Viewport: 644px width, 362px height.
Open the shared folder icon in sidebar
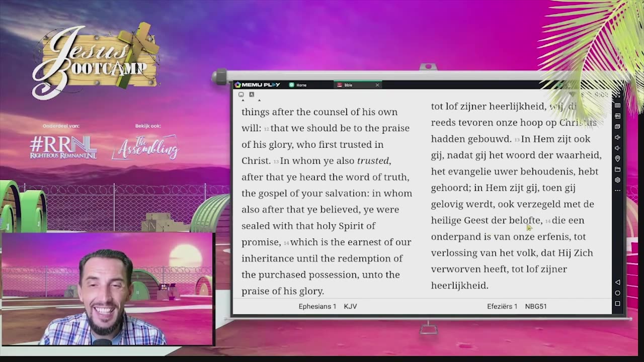[617, 169]
